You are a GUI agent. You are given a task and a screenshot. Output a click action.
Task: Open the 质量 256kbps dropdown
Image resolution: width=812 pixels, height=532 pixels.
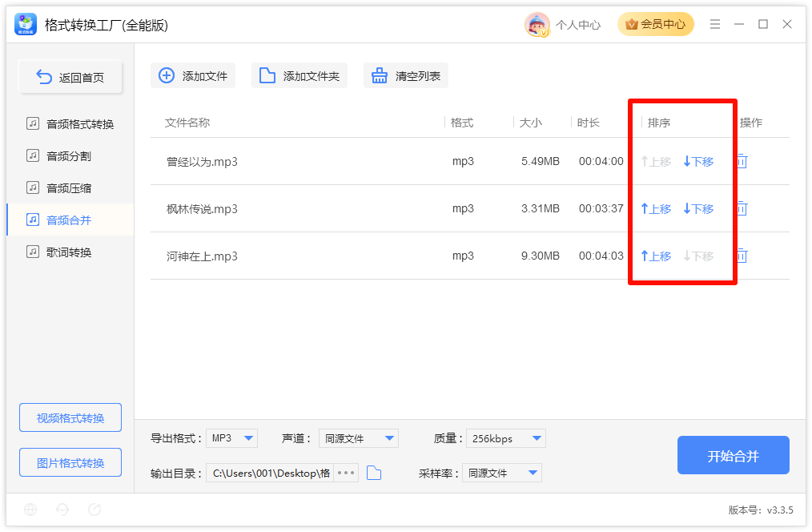pos(506,438)
